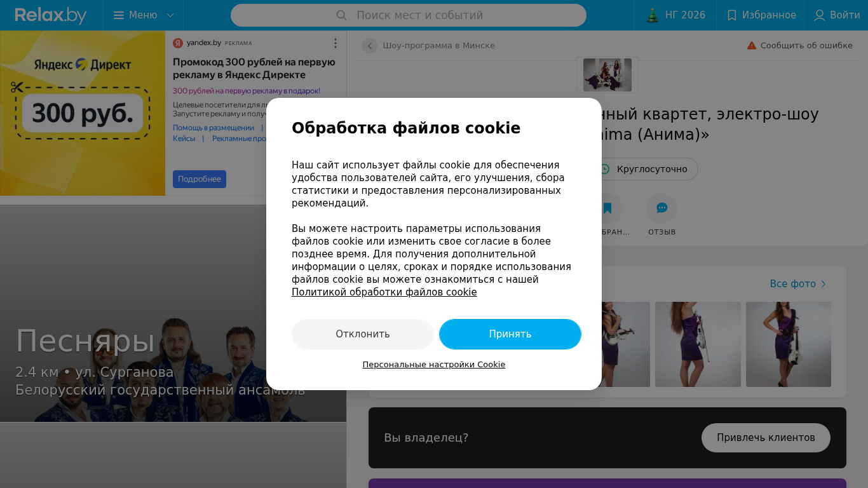Decline cookies with Отклонить button

pyautogui.click(x=363, y=334)
